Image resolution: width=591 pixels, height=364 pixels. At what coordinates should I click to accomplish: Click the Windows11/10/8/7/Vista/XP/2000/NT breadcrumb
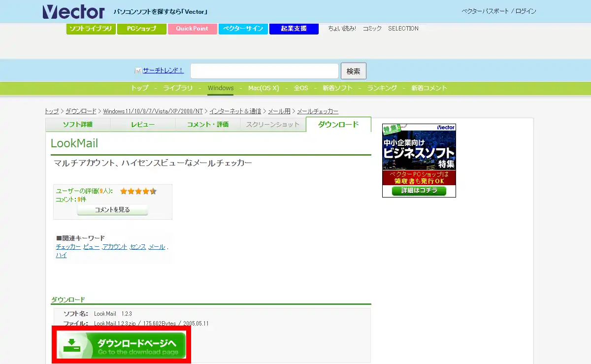(x=153, y=111)
